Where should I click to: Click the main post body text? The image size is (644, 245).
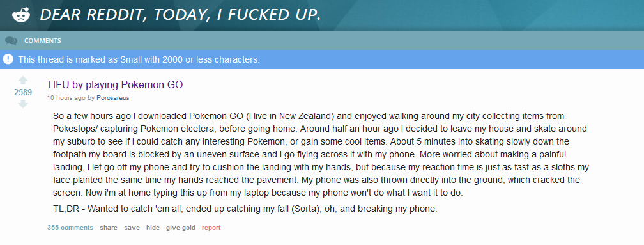point(321,154)
